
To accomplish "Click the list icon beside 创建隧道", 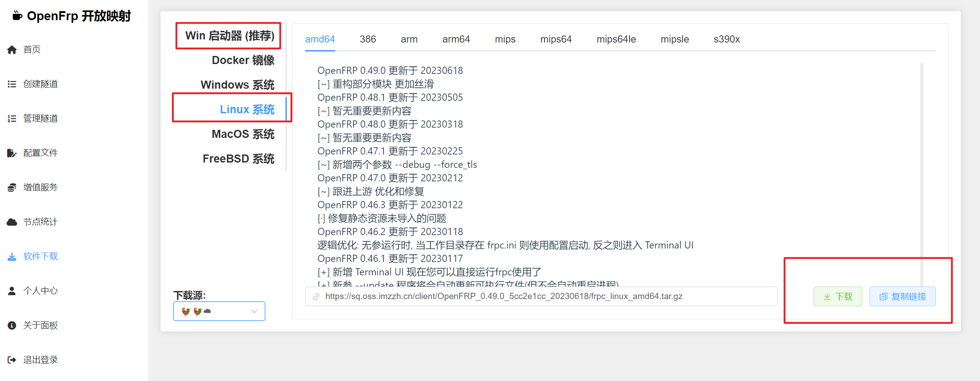I will click(12, 84).
